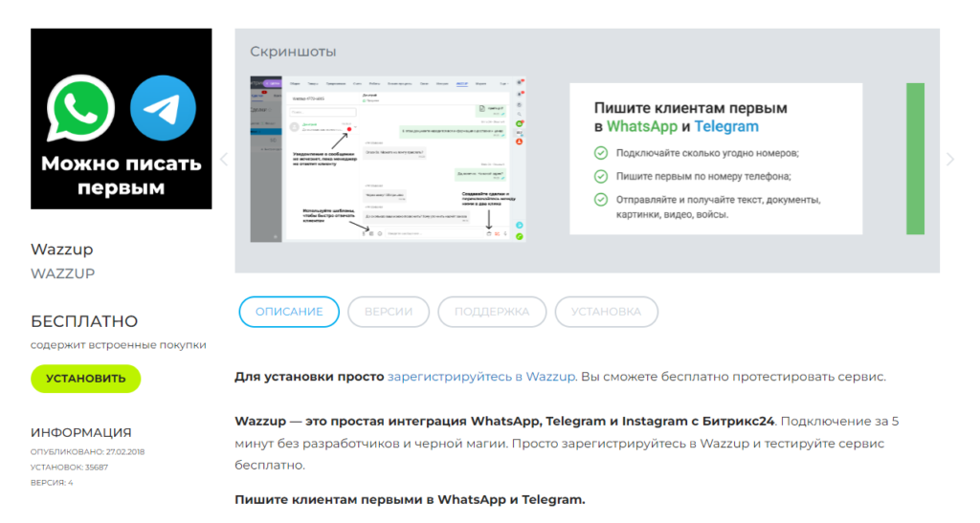Switch to the ВЕРСИИ tab

(388, 312)
